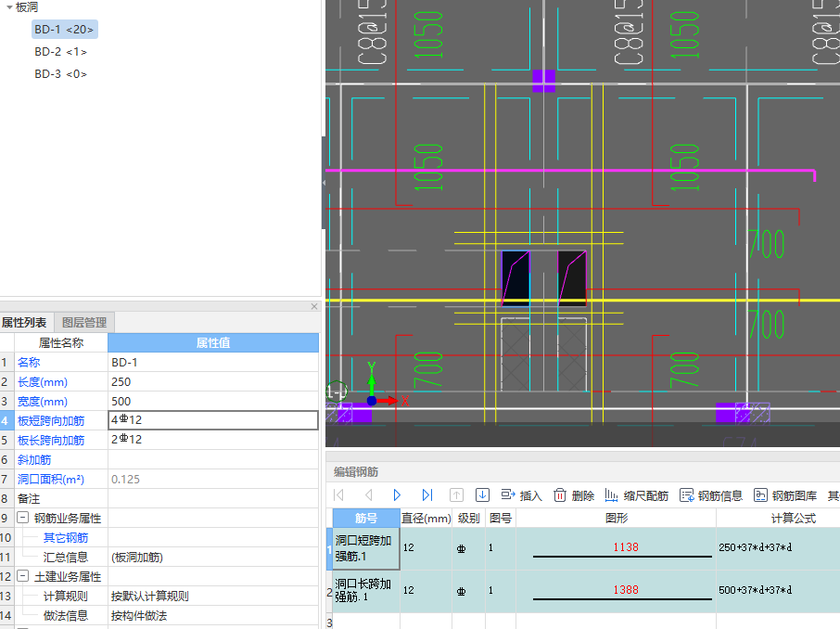Click 长度 value 250 cell

pos(213,382)
